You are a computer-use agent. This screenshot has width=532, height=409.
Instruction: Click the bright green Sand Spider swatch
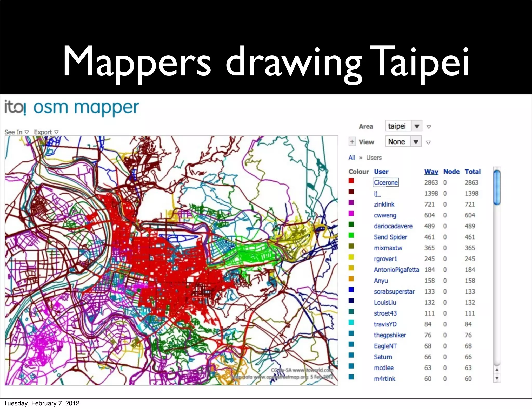(351, 235)
